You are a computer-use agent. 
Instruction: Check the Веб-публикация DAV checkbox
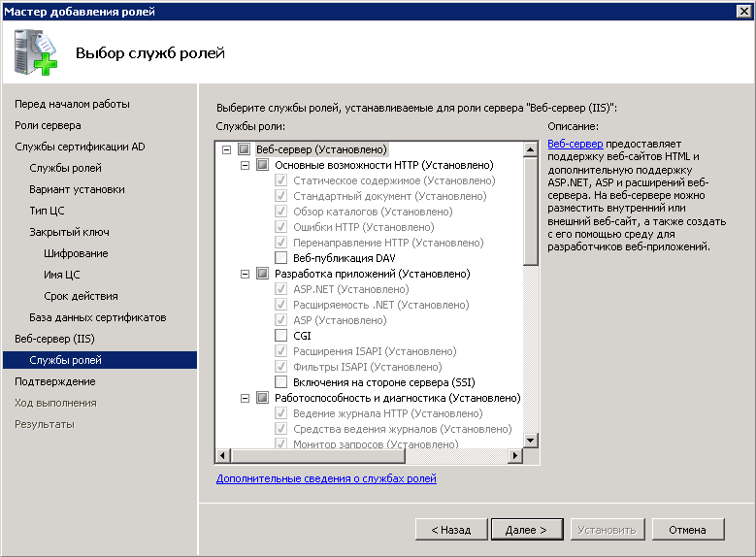(281, 258)
